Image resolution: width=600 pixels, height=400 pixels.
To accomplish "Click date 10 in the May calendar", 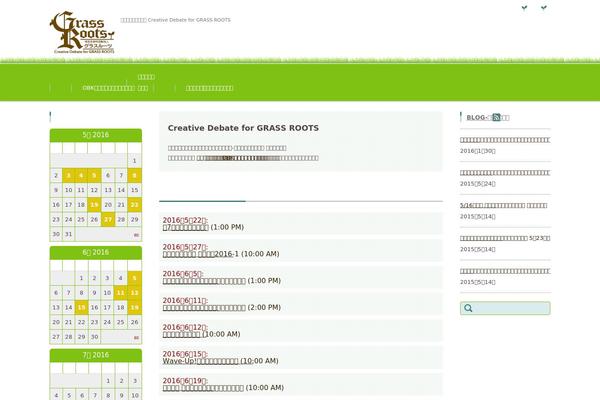I will click(x=68, y=190).
